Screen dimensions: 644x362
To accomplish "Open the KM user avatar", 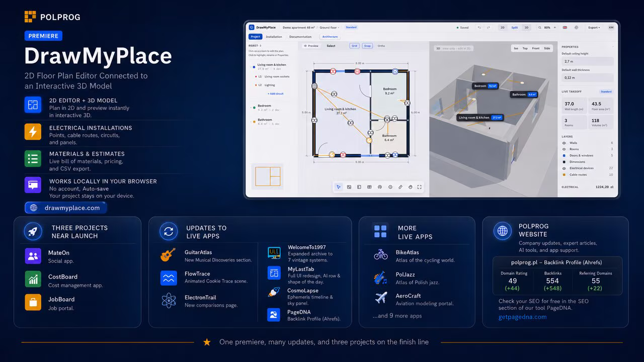I will click(611, 28).
